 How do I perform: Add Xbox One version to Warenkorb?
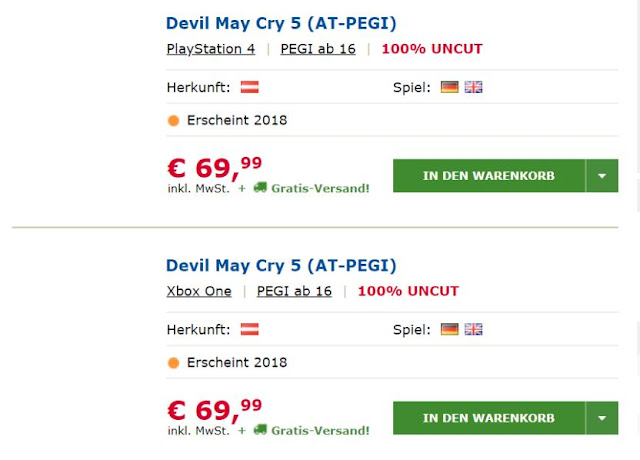(488, 418)
